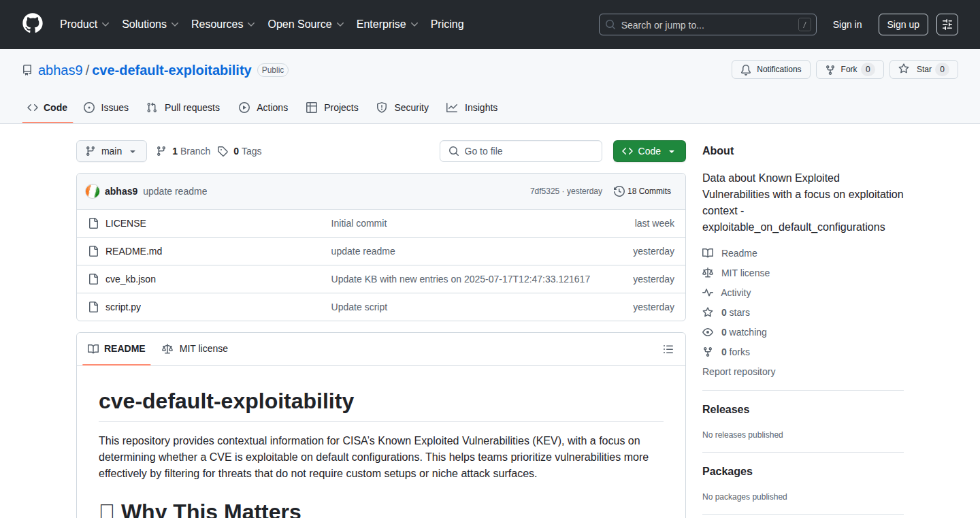This screenshot has width=980, height=518.
Task: Click the repository icon beside abhas9
Action: (27, 70)
